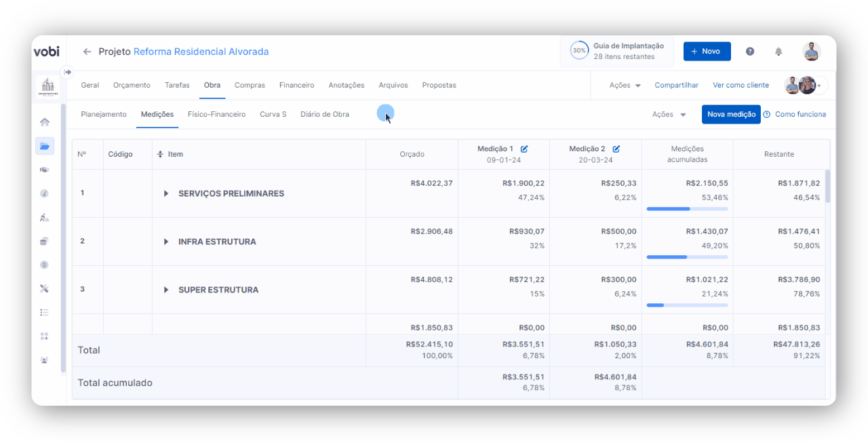
Task: Click the table's vertical scrollbar
Action: point(828,187)
